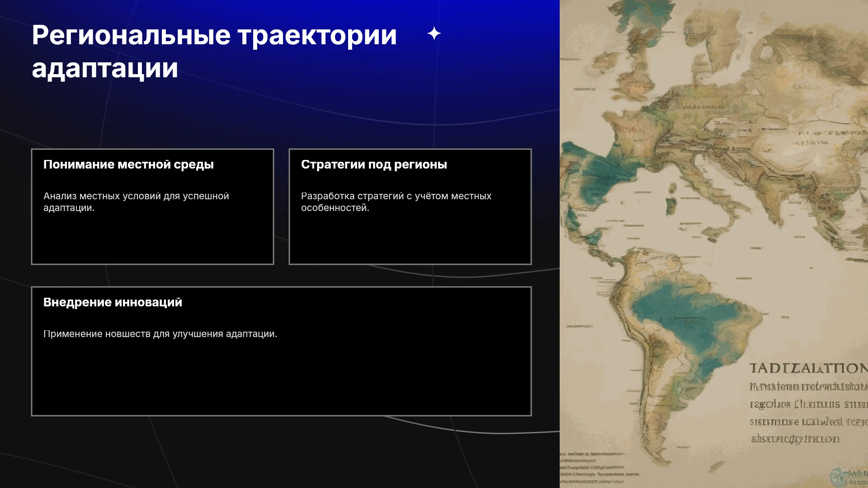The height and width of the screenshot is (488, 868).
Task: Click the white four-pointed sparkle icon
Action: point(434,33)
